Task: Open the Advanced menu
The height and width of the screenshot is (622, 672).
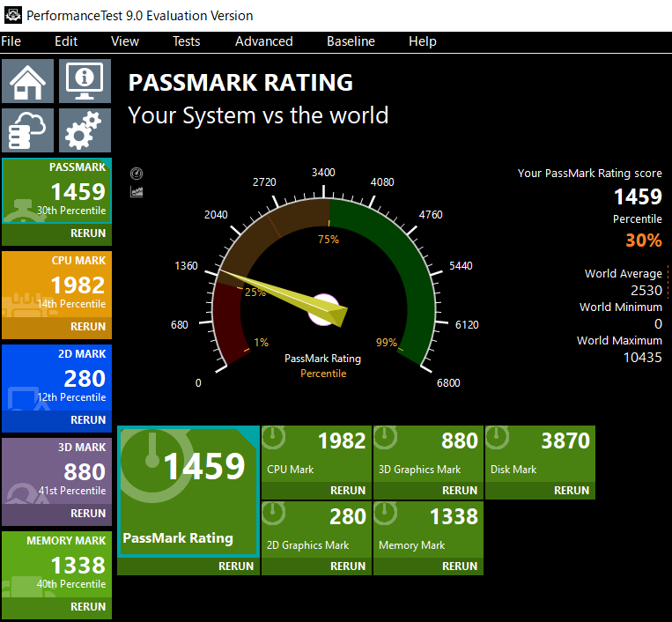Action: click(263, 41)
